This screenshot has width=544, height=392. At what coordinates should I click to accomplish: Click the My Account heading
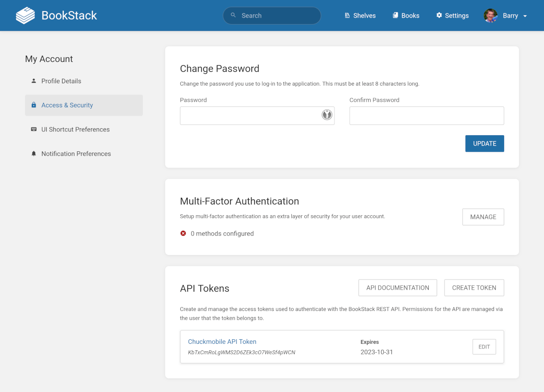coord(49,59)
